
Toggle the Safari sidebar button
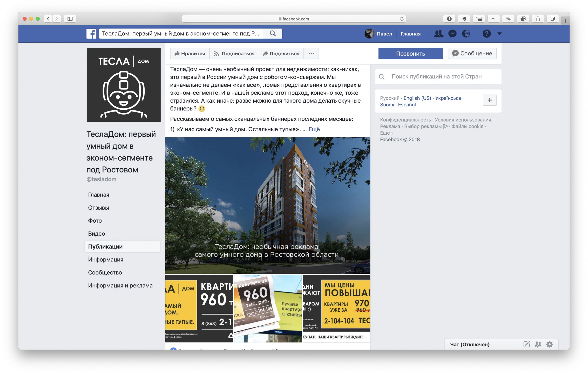[70, 19]
